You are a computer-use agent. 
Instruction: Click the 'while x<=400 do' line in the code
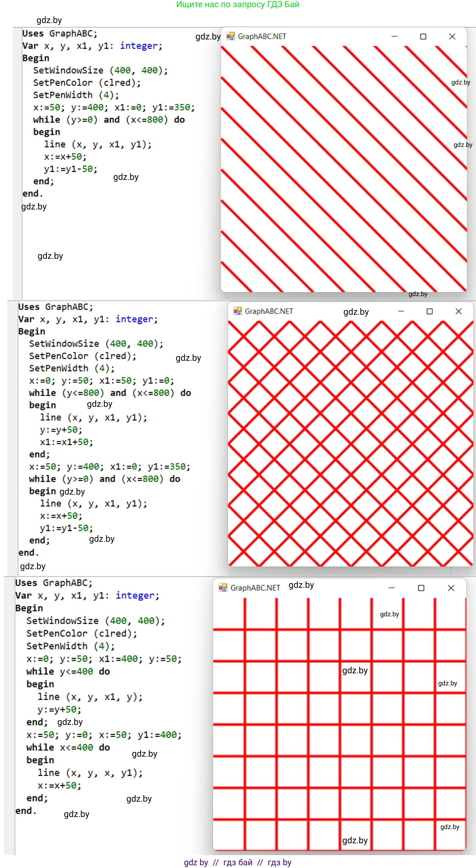coord(68,747)
